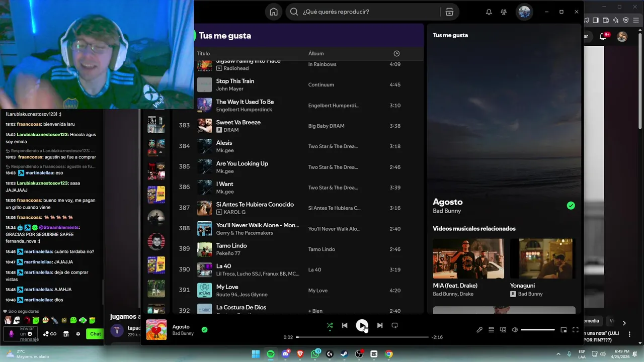Enter Spotify fullscreen mode
Screen dimensions: 644x362
click(x=576, y=330)
